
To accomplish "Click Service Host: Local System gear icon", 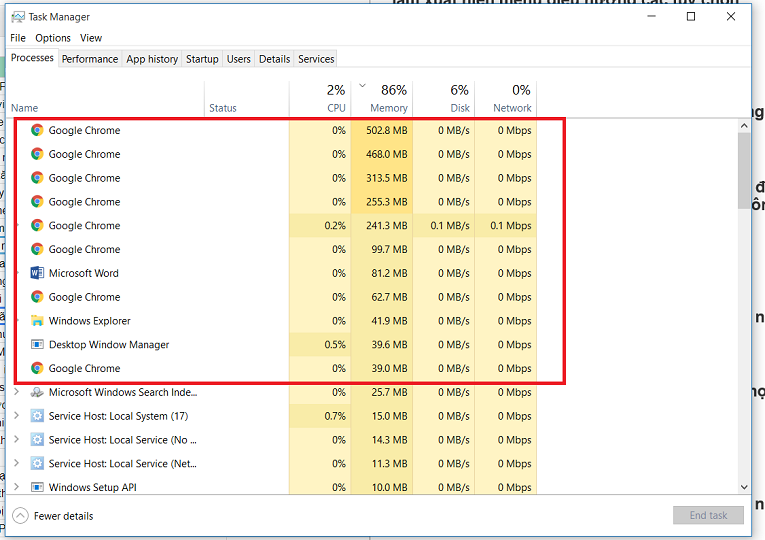I will click(37, 416).
